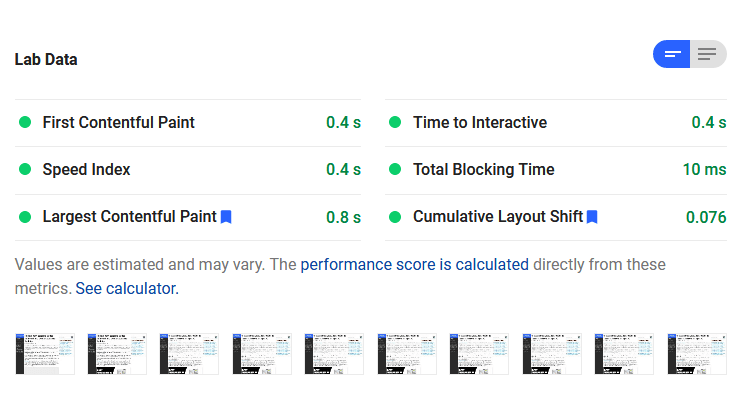The height and width of the screenshot is (394, 756).
Task: Select the last filmstrip screenshot thumbnail
Action: 697,353
